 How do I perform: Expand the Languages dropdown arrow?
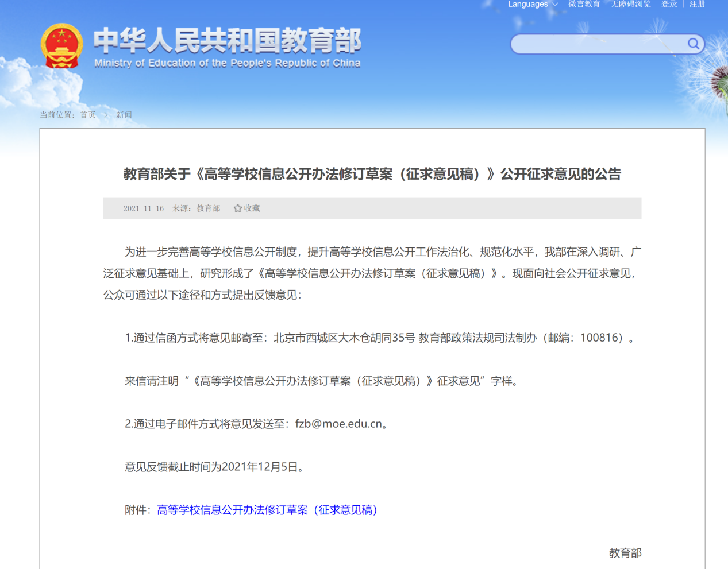pyautogui.click(x=555, y=5)
